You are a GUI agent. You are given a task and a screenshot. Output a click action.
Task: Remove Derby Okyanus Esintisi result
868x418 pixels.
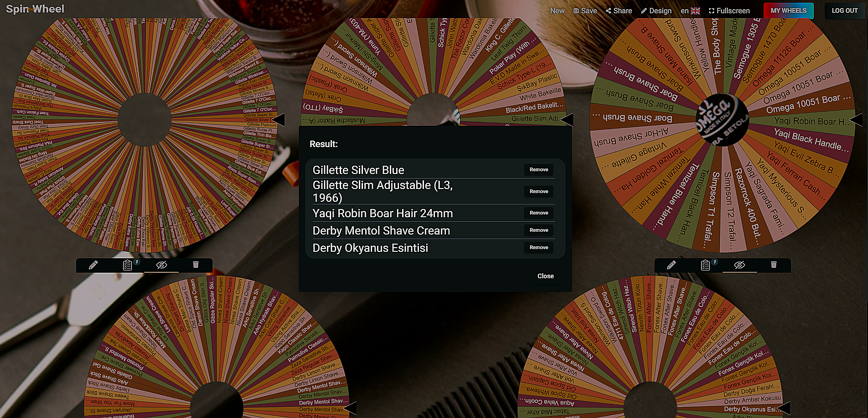click(x=539, y=247)
